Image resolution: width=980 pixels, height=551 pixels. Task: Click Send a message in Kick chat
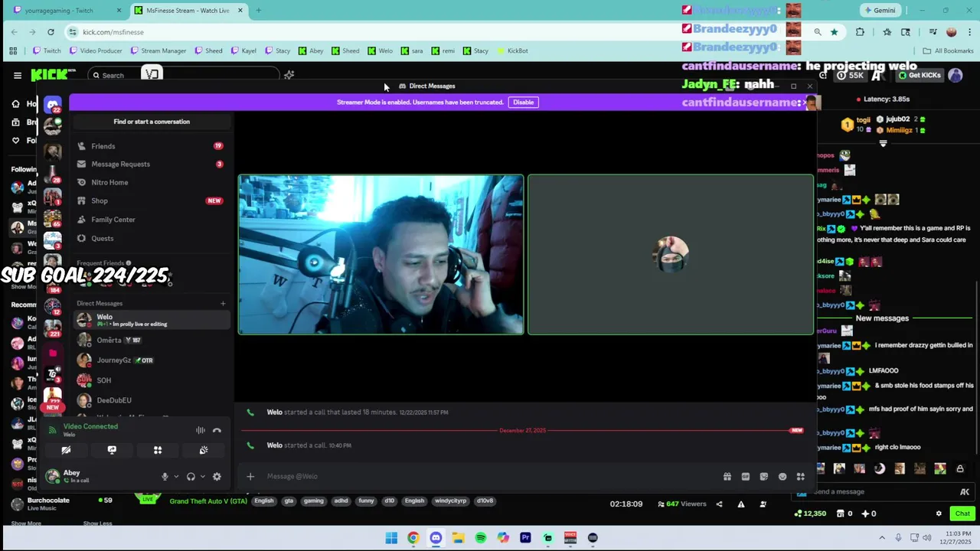884,491
